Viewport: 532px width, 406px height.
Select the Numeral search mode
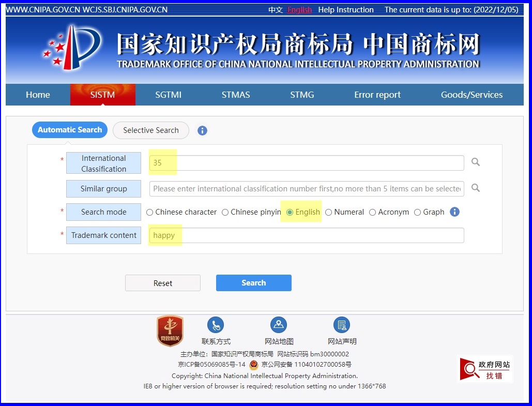(x=328, y=212)
